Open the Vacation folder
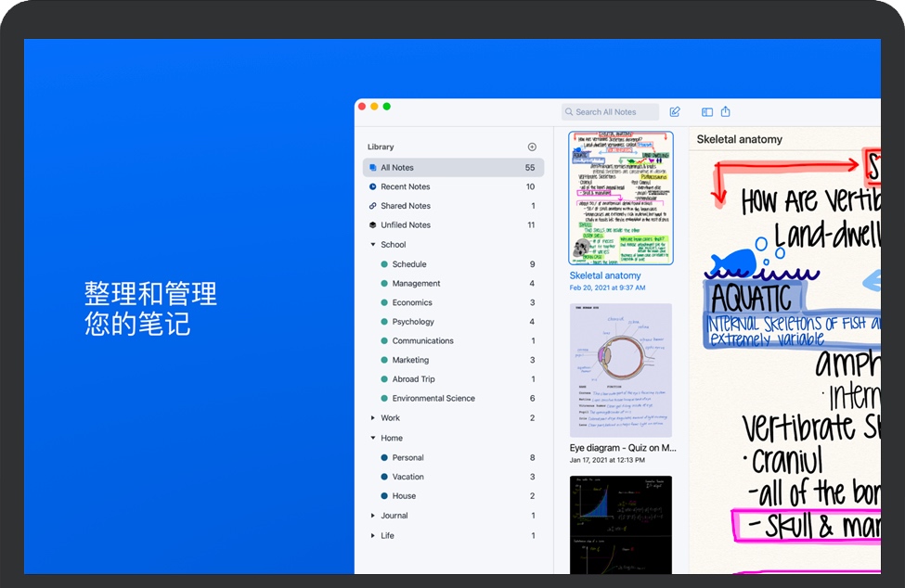905x588 pixels. [x=407, y=477]
